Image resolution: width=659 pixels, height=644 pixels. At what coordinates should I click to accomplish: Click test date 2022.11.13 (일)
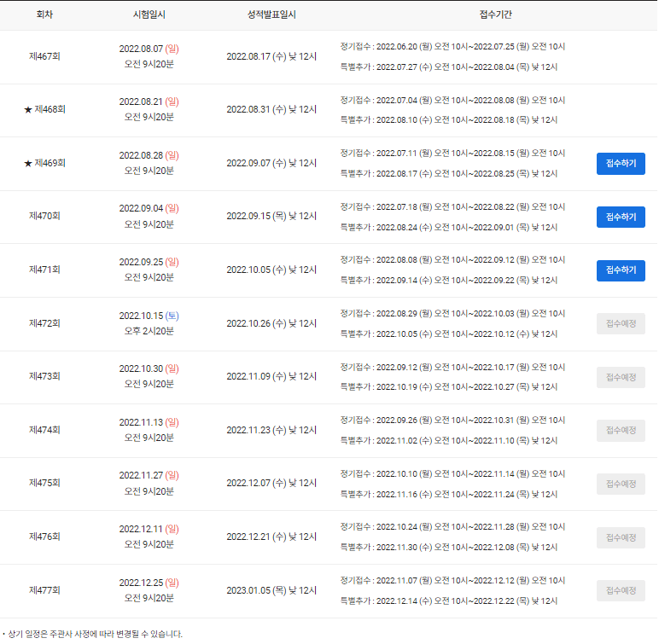(149, 422)
